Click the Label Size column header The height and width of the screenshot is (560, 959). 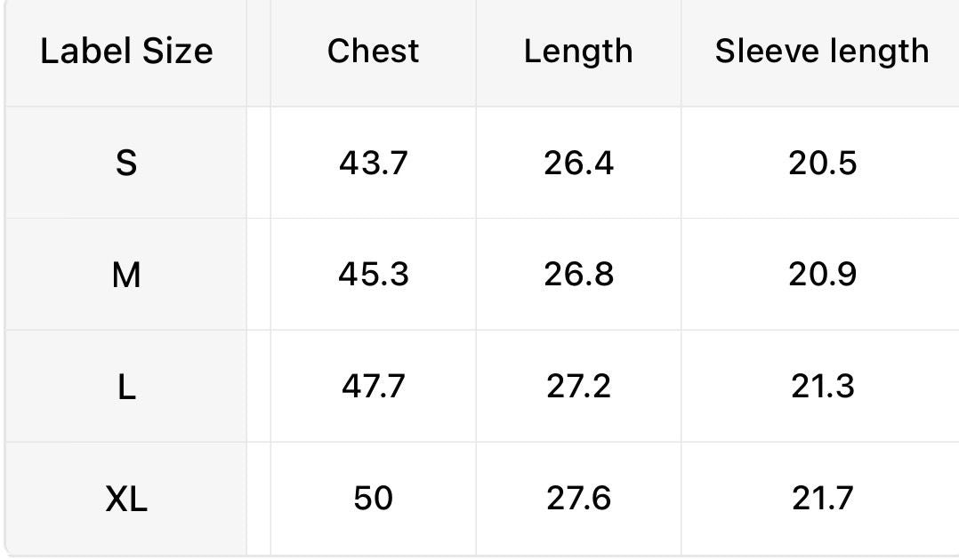pyautogui.click(x=126, y=52)
